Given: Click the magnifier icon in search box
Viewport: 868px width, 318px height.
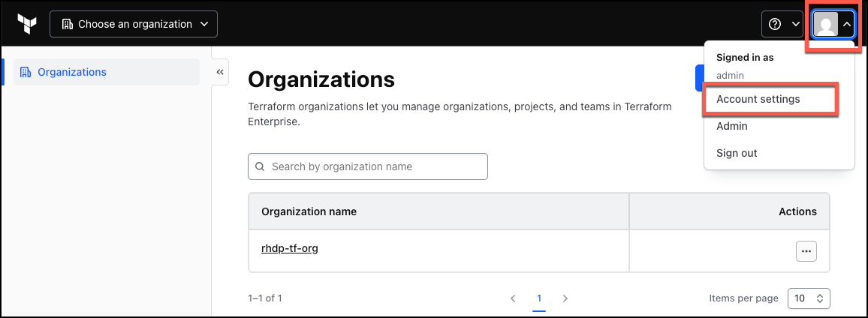Looking at the screenshot, I should [x=260, y=166].
